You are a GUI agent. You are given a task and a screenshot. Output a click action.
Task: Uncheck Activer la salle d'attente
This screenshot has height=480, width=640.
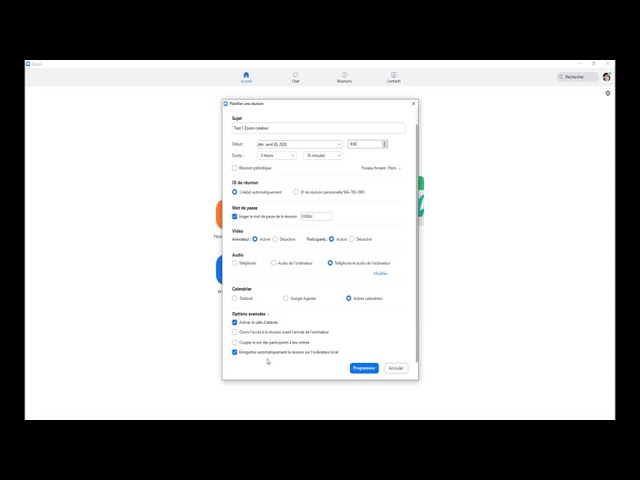(235, 322)
